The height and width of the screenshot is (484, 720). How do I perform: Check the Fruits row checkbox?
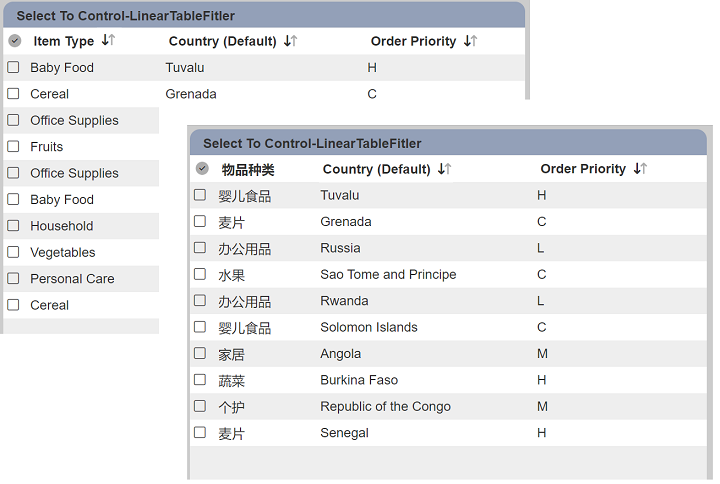tap(13, 146)
